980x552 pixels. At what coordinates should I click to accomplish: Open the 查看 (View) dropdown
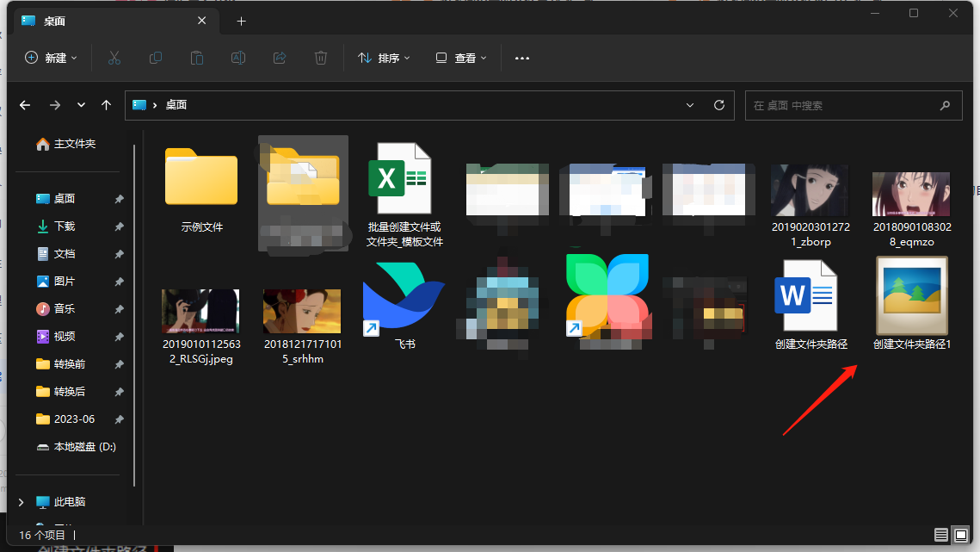click(460, 58)
